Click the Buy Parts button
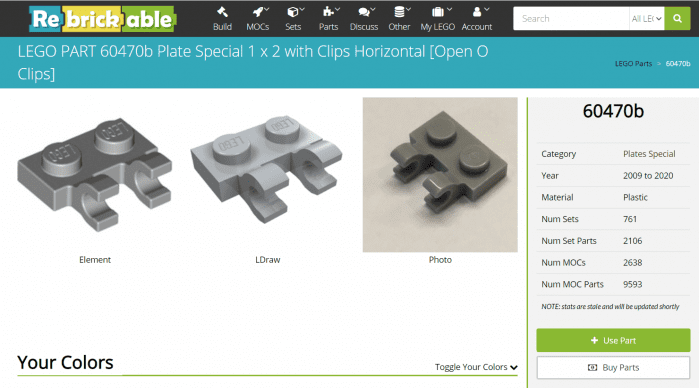Viewport: 699px width, 388px height. pyautogui.click(x=613, y=367)
